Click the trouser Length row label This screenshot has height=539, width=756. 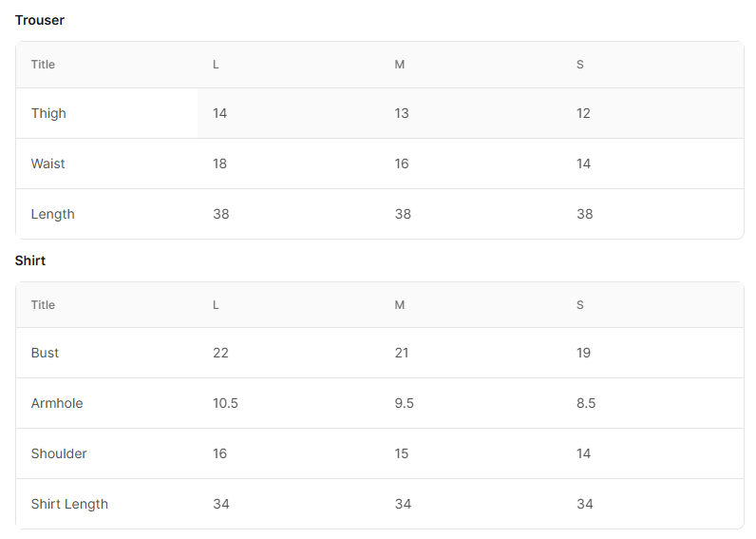click(x=52, y=214)
